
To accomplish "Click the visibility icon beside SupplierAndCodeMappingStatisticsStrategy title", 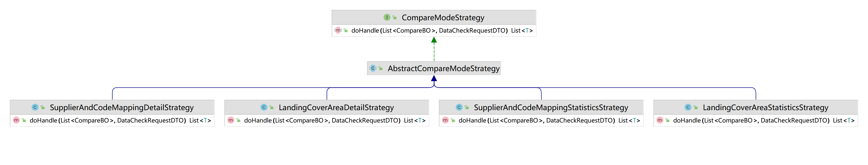I will click(x=467, y=108).
